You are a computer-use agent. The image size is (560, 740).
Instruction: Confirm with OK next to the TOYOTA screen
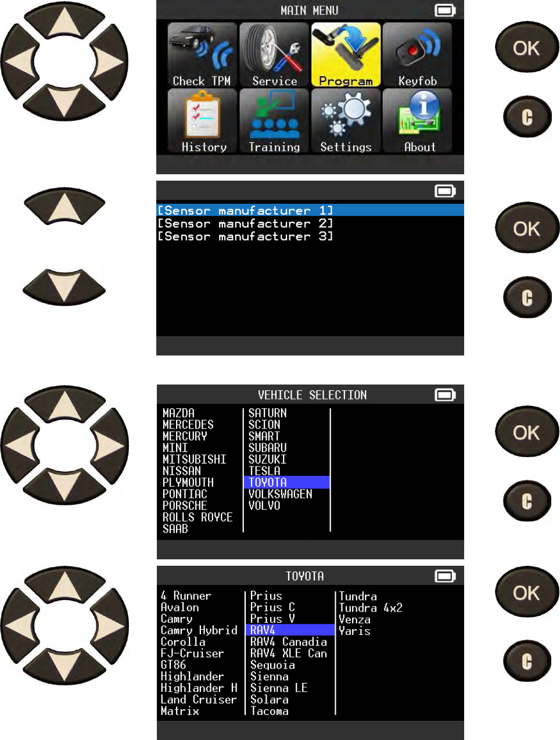pyautogui.click(x=526, y=592)
